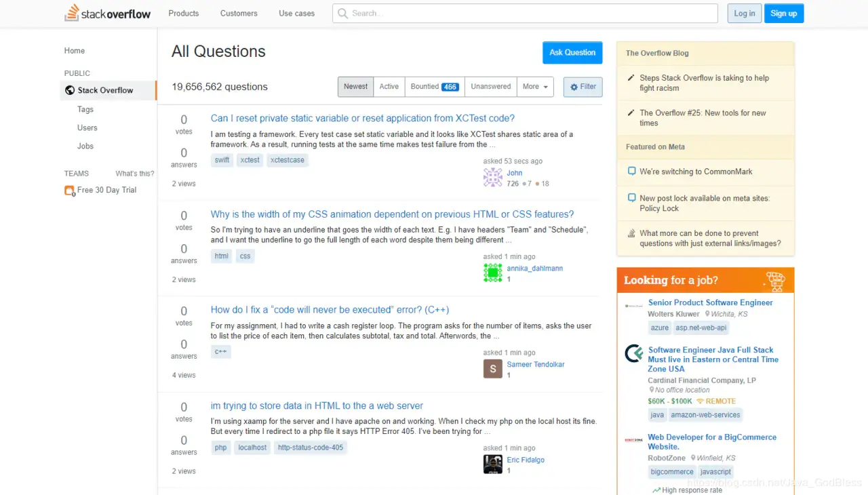Select the Newest sort tab
The width and height of the screenshot is (868, 495).
(355, 87)
